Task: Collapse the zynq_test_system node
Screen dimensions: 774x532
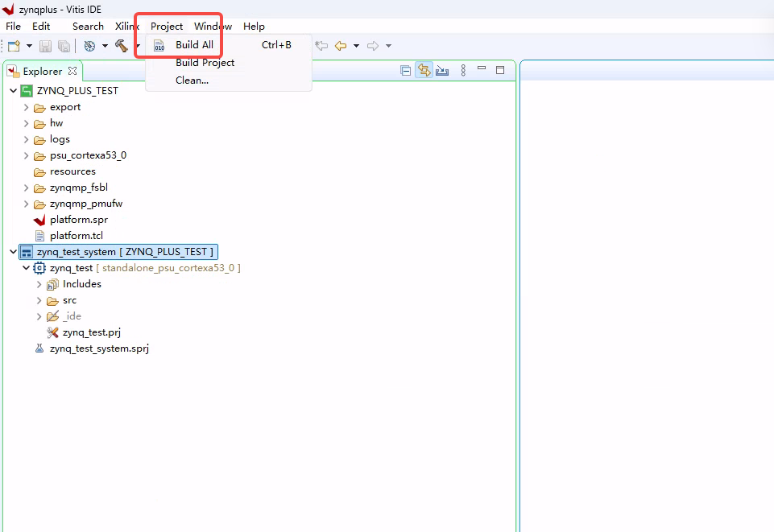Action: [x=14, y=252]
